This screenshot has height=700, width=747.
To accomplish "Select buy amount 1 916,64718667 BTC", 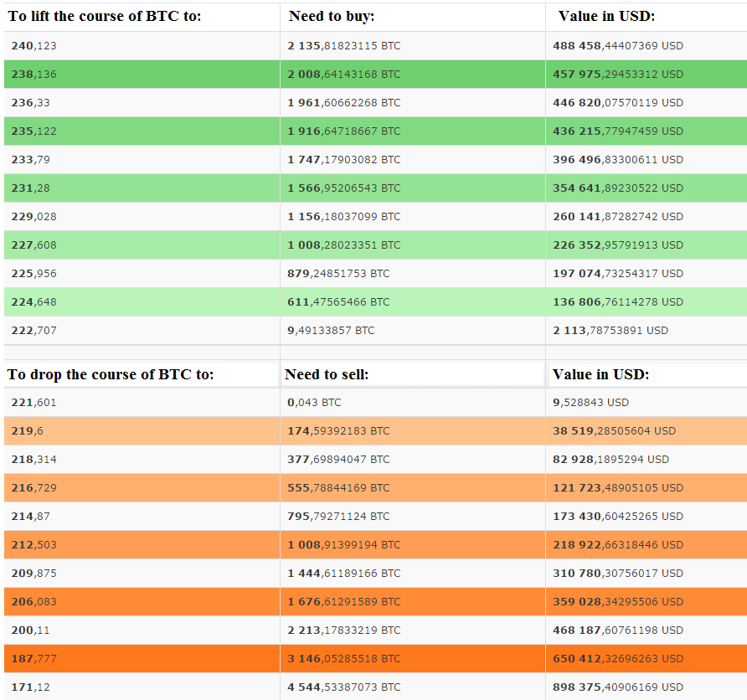I will pos(344,131).
